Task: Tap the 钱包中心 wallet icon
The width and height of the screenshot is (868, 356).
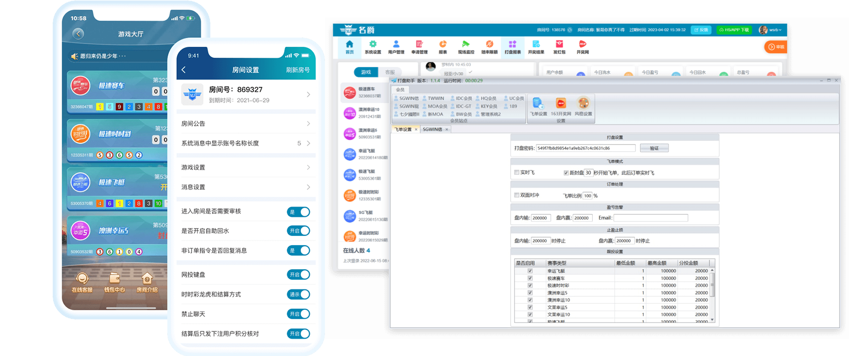Action: click(114, 280)
